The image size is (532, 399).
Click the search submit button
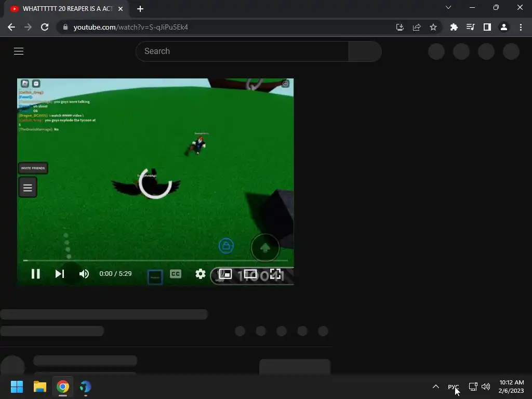[365, 51]
